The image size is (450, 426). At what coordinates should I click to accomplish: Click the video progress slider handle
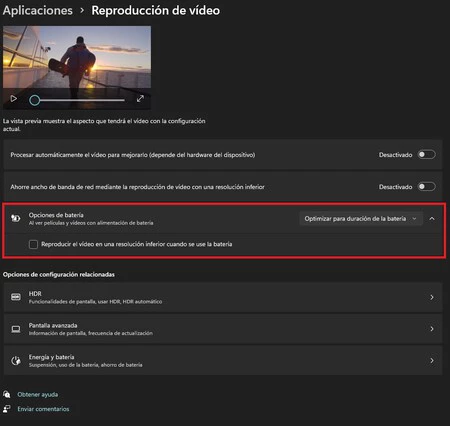[x=34, y=100]
